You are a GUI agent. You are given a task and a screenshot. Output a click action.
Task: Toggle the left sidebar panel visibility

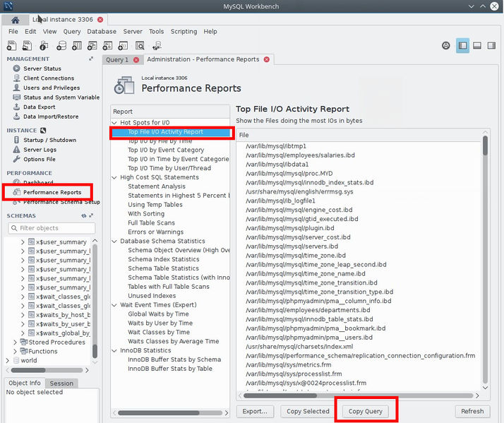pyautogui.click(x=462, y=46)
